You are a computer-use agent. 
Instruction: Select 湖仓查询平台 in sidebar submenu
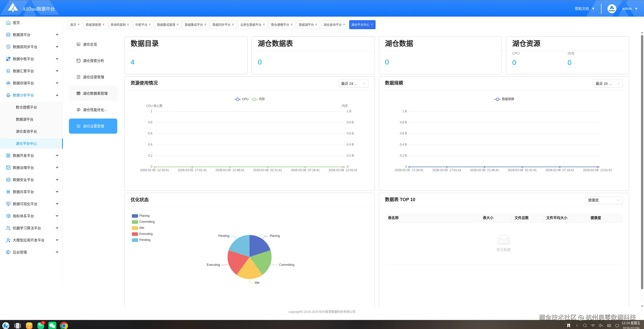(x=26, y=131)
